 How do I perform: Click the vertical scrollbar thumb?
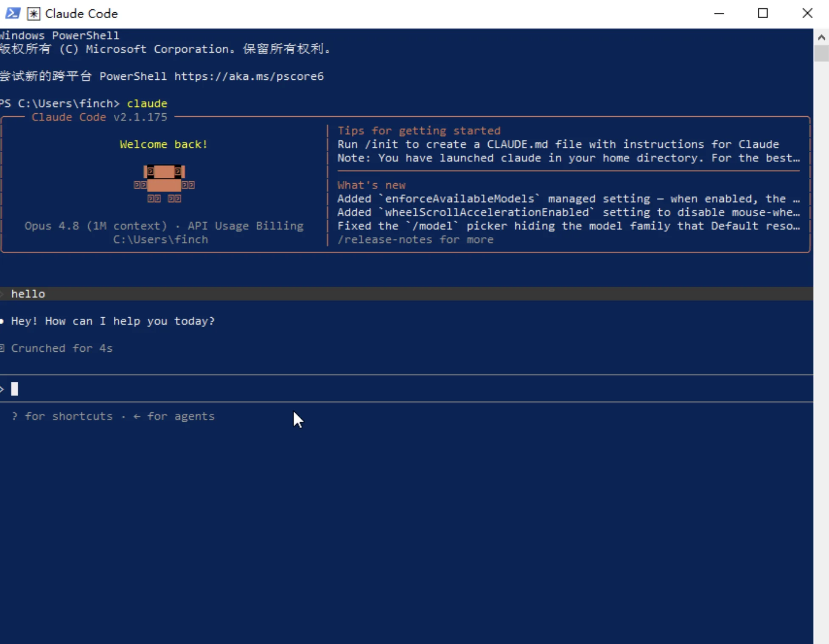[x=821, y=53]
